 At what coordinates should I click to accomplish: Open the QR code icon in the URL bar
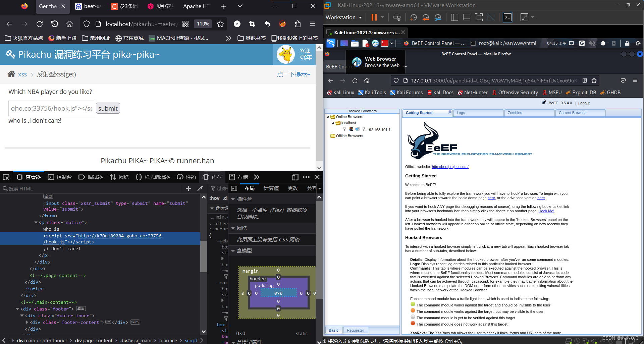(x=185, y=24)
